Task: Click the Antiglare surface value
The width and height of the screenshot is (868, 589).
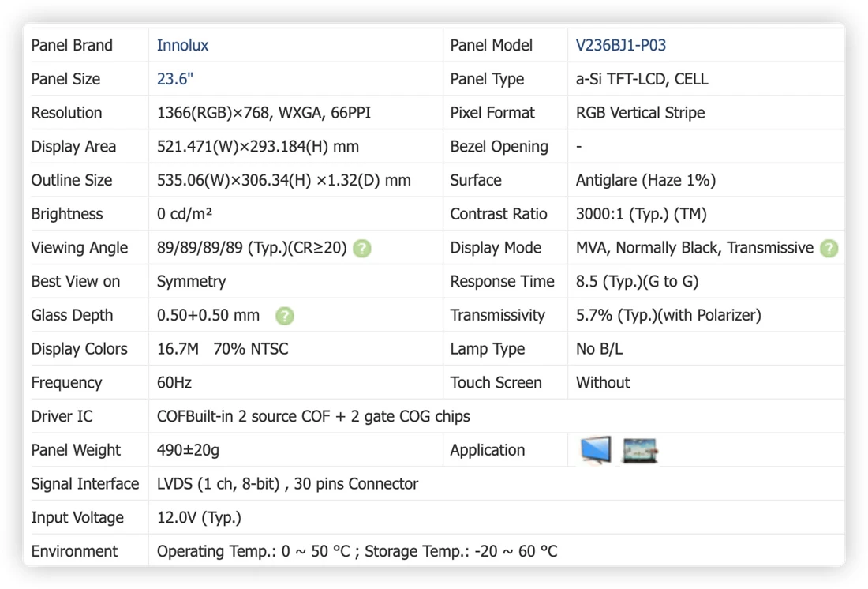Action: (645, 181)
